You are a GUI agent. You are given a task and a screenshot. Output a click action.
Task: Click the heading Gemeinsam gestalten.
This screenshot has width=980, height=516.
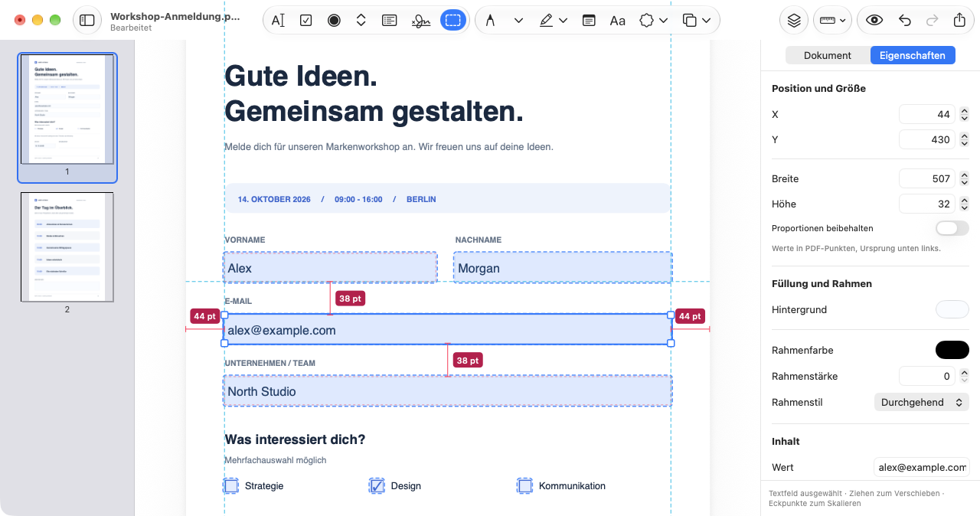pyautogui.click(x=374, y=112)
